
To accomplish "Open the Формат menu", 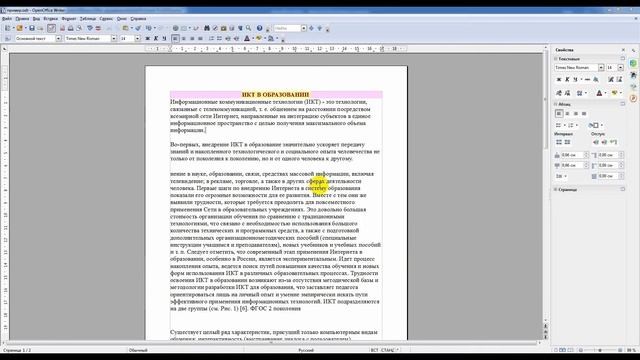I will (x=69, y=19).
